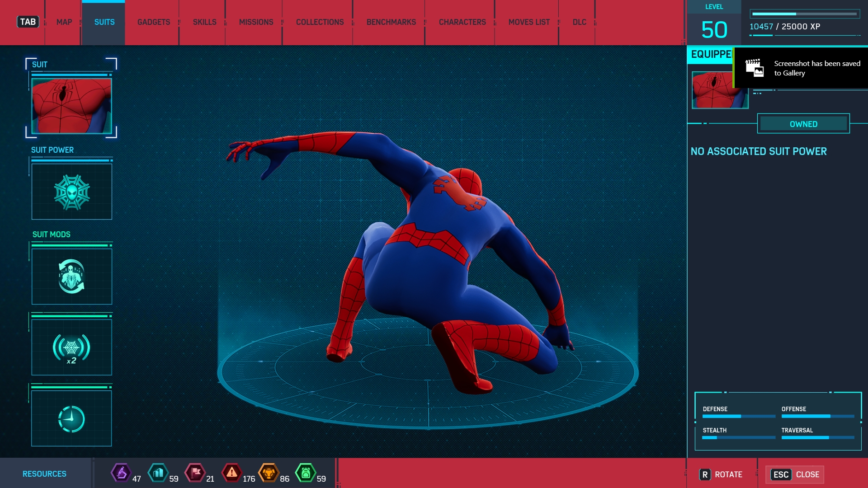868x488 pixels.
Task: Click the teal landmark token icon
Action: (158, 473)
